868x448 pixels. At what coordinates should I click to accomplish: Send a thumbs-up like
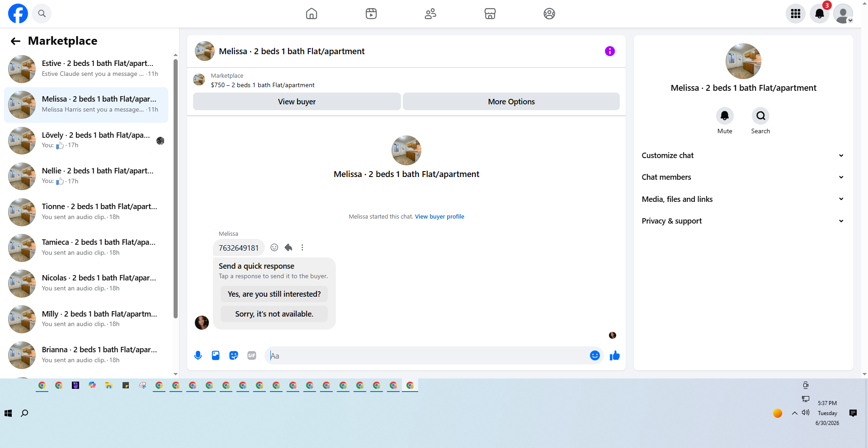pos(615,356)
